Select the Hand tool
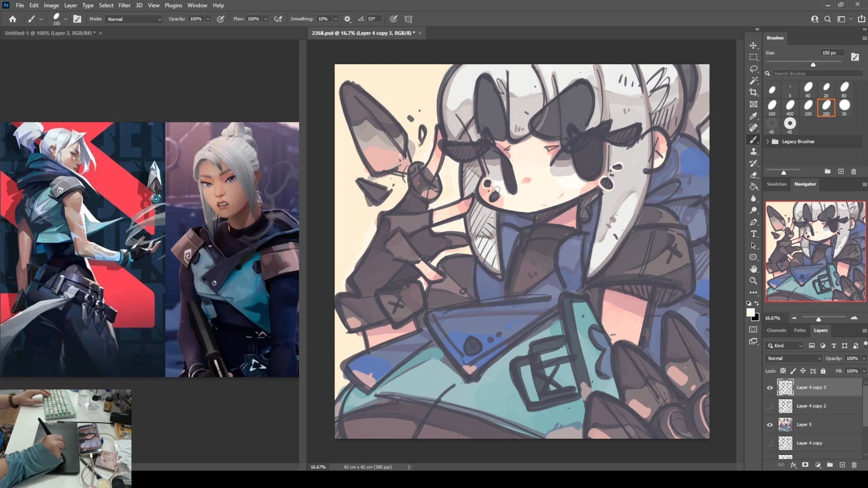The image size is (868, 488). [x=753, y=269]
